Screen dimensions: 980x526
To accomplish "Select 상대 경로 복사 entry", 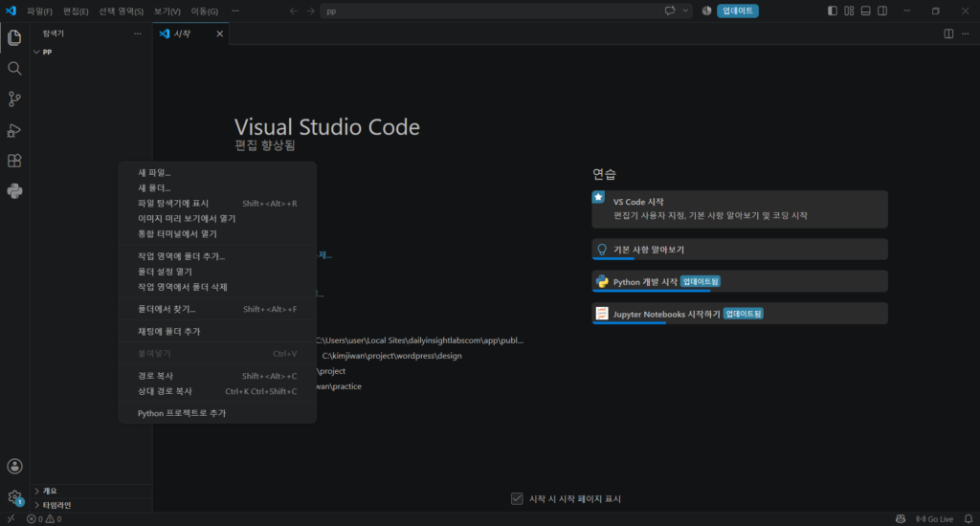I will point(217,391).
